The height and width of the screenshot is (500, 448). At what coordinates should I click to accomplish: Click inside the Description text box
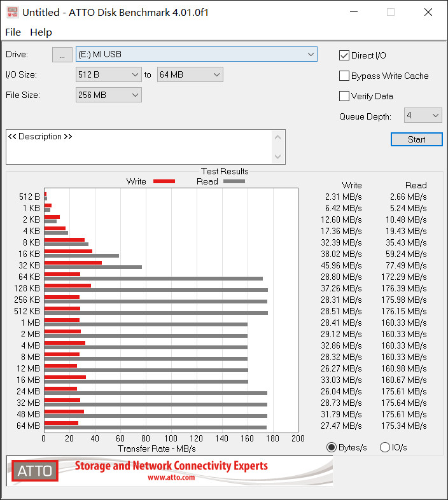pyautogui.click(x=139, y=147)
